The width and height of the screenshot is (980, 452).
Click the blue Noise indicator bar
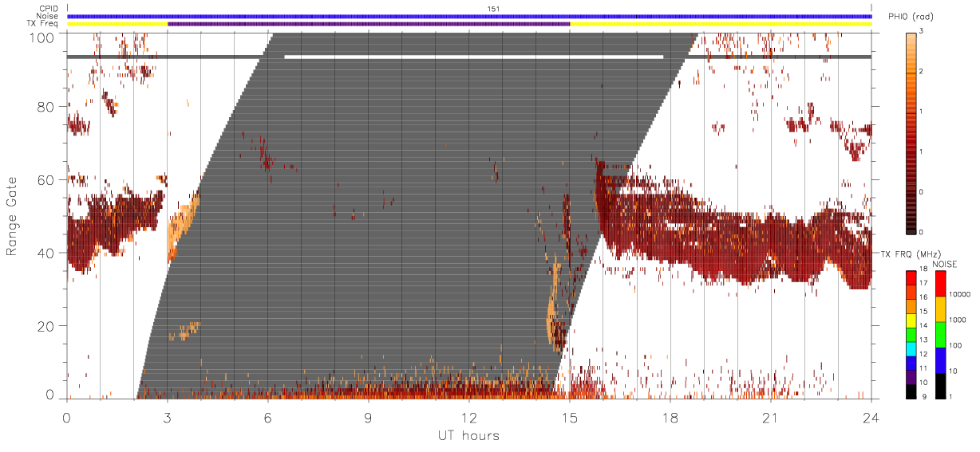pos(469,16)
